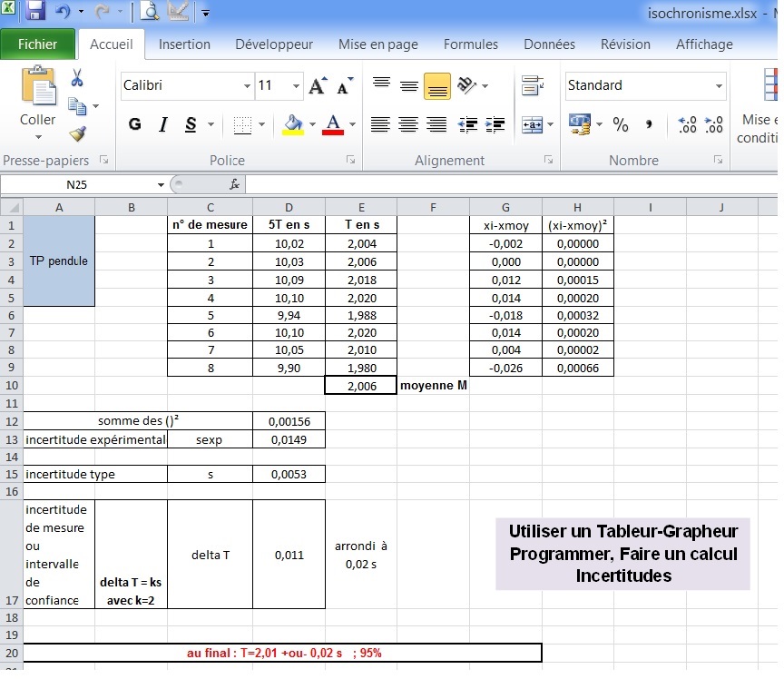Open the Coller paste options arrow
The image size is (784, 679).
[x=38, y=136]
